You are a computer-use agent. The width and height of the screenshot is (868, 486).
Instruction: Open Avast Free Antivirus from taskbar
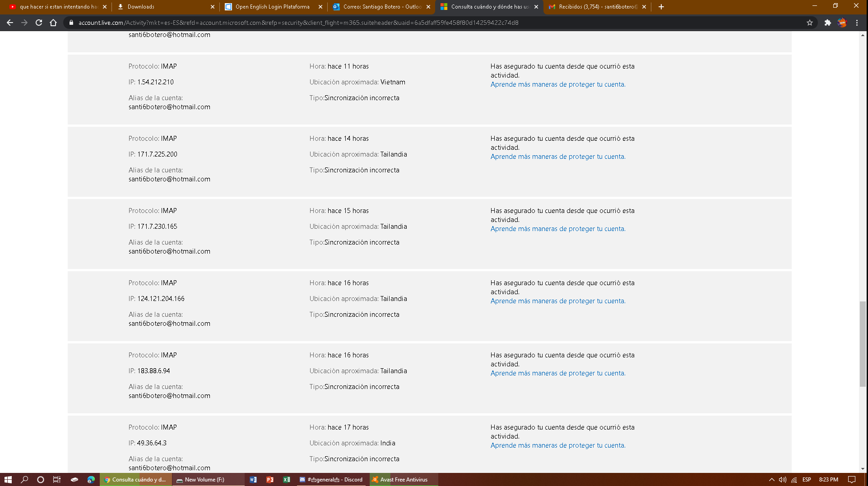click(x=404, y=480)
